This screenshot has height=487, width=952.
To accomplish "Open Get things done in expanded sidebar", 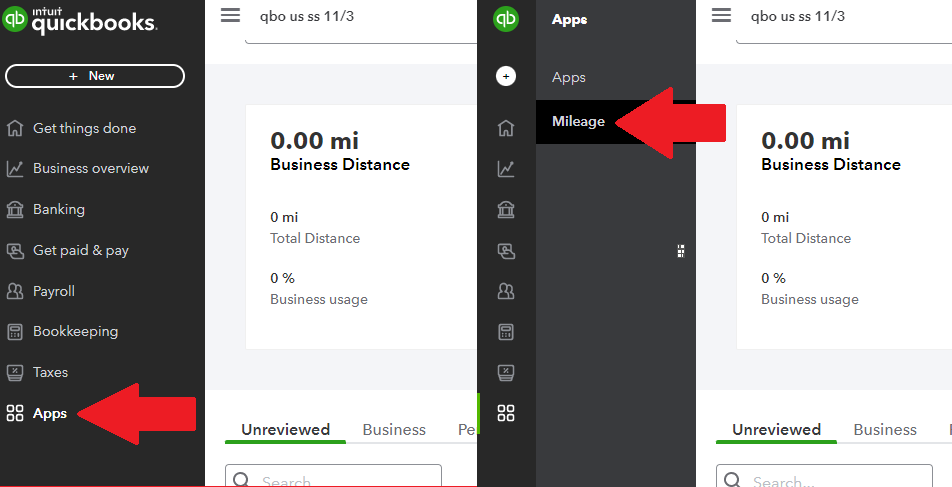I will 84,128.
